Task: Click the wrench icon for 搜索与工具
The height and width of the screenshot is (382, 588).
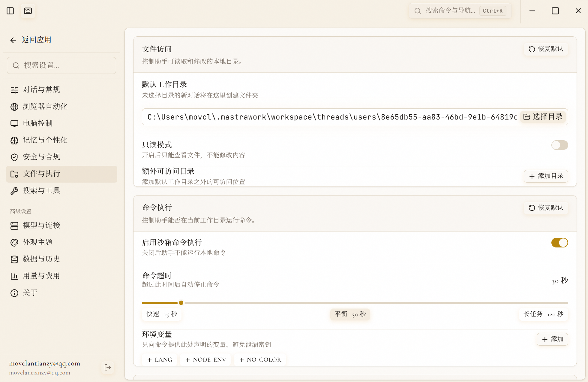Action: [14, 191]
